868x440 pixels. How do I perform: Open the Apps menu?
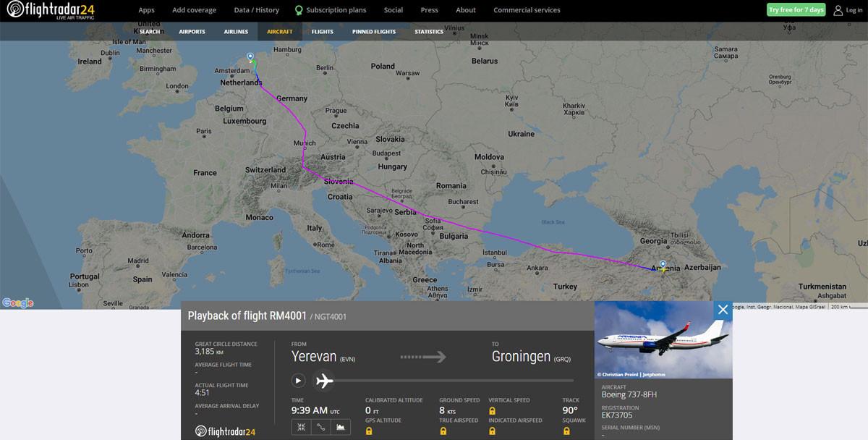click(x=146, y=10)
